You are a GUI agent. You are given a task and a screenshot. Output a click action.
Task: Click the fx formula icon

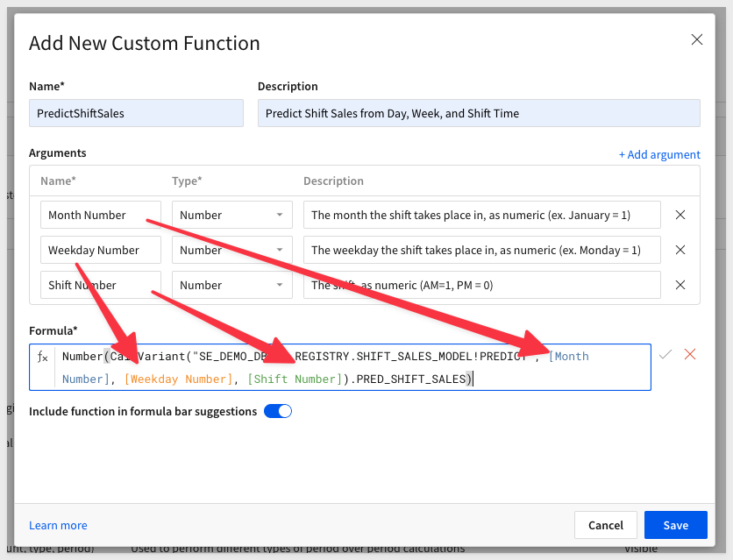pos(43,357)
